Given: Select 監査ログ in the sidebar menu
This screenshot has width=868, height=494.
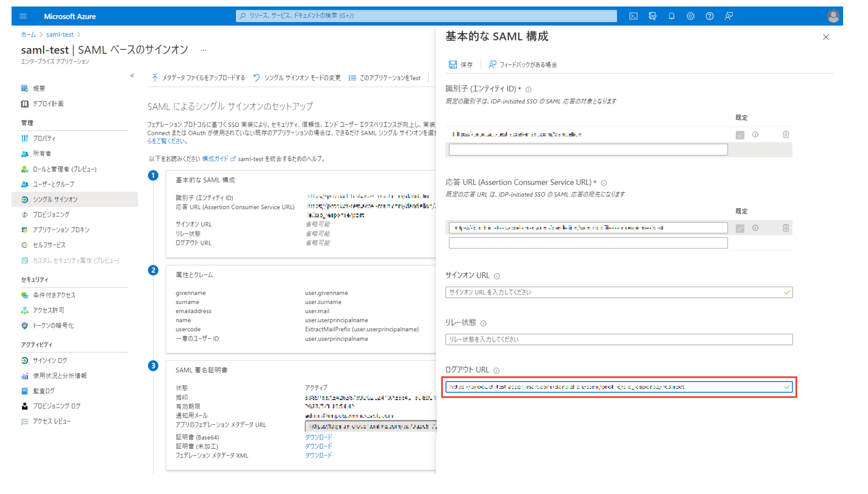Looking at the screenshot, I should (x=43, y=391).
